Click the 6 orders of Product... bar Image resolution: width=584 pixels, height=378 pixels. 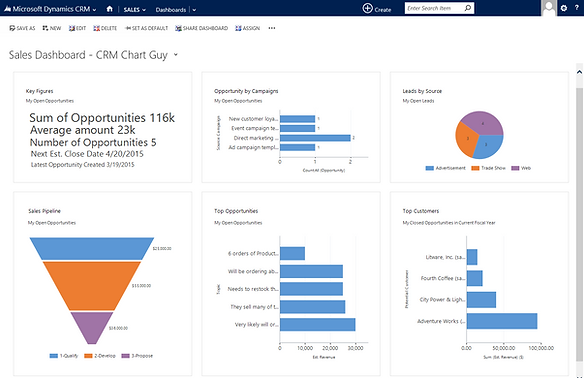(x=292, y=254)
